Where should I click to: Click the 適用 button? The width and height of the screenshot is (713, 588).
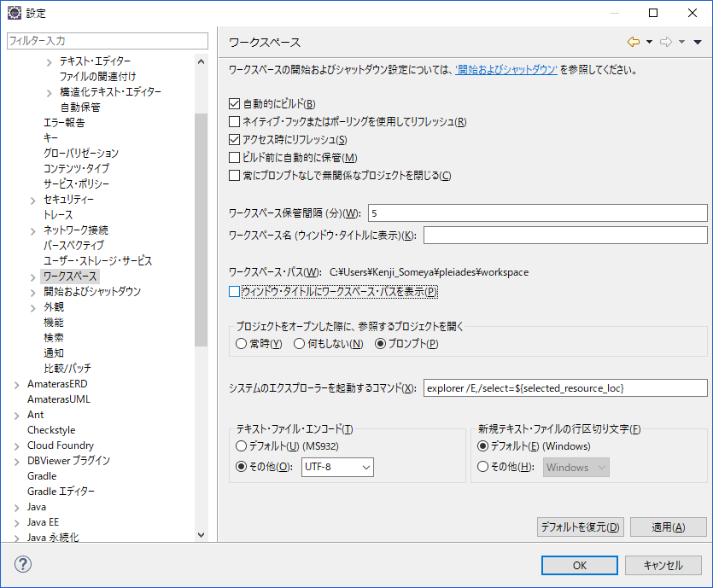668,527
